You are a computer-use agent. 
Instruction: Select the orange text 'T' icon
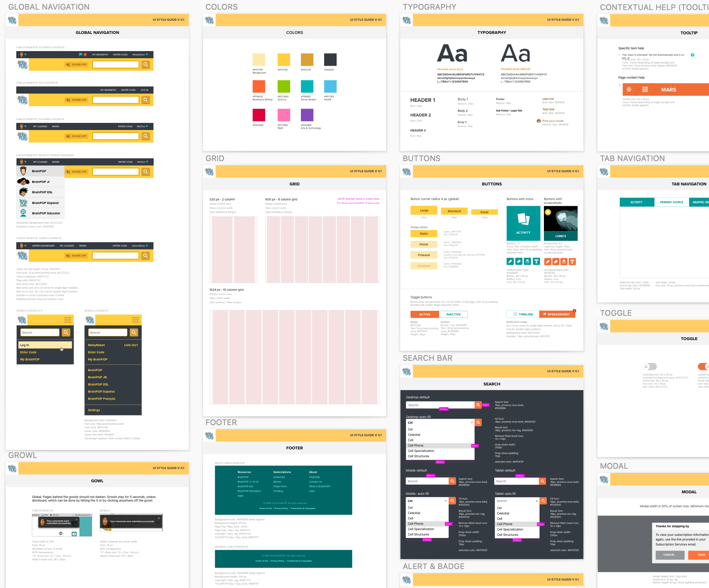tap(572, 261)
